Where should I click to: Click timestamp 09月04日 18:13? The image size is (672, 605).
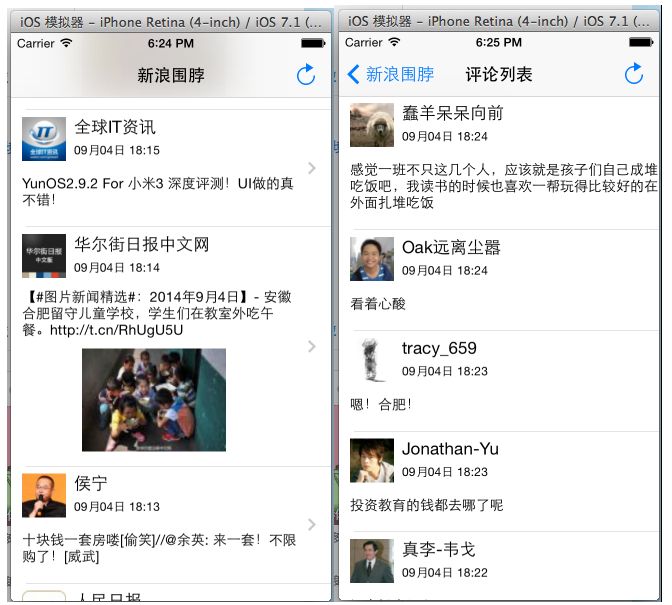117,507
